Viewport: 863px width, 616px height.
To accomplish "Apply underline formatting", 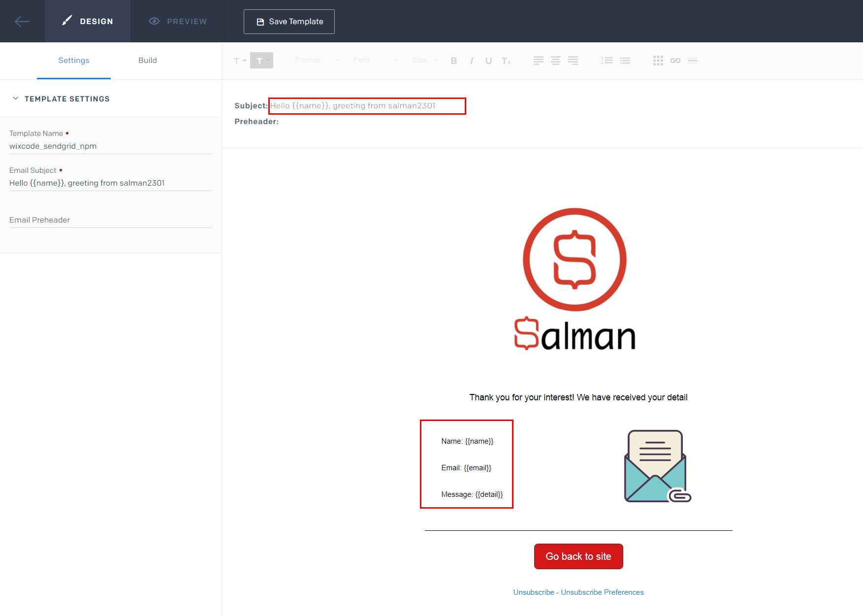I will tap(488, 60).
